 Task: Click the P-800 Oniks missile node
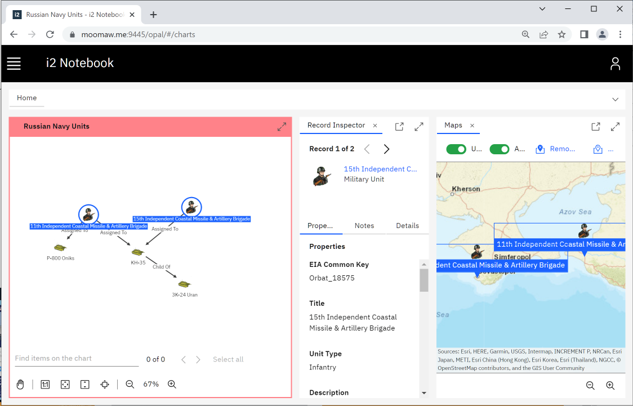(x=60, y=247)
